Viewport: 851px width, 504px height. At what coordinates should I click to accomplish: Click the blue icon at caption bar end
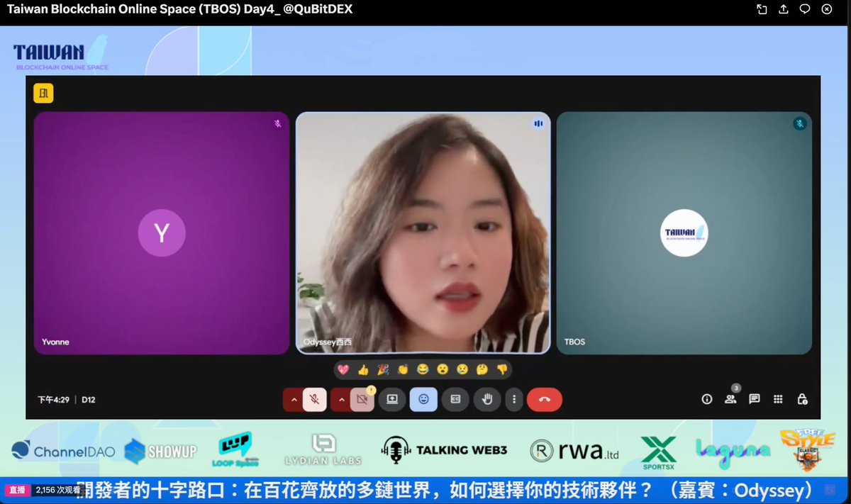[830, 490]
